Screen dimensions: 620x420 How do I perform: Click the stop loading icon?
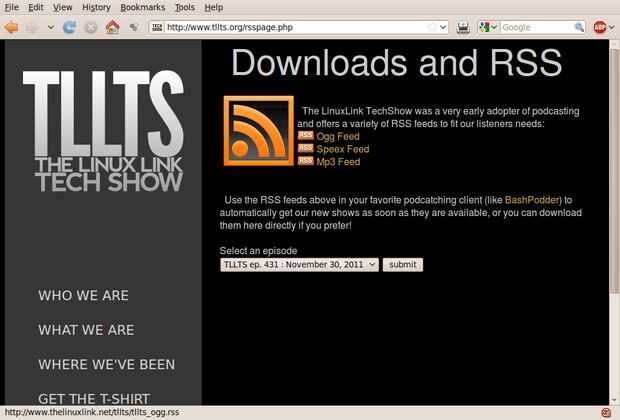tap(91, 27)
